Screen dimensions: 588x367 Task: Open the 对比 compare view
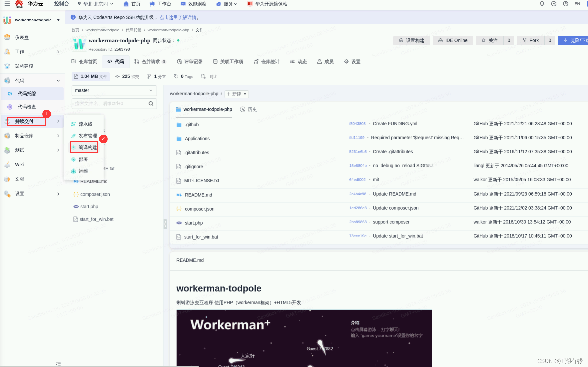click(209, 76)
